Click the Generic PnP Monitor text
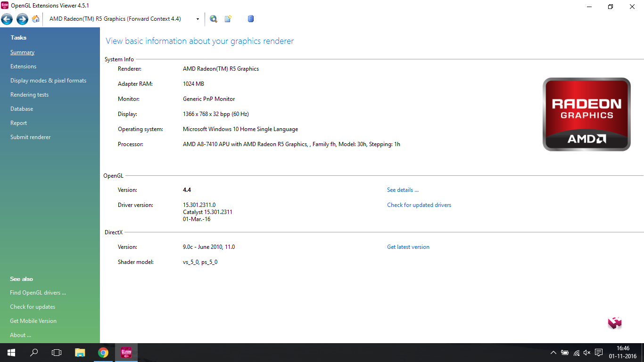Viewport: 644px width, 362px height. [x=209, y=99]
